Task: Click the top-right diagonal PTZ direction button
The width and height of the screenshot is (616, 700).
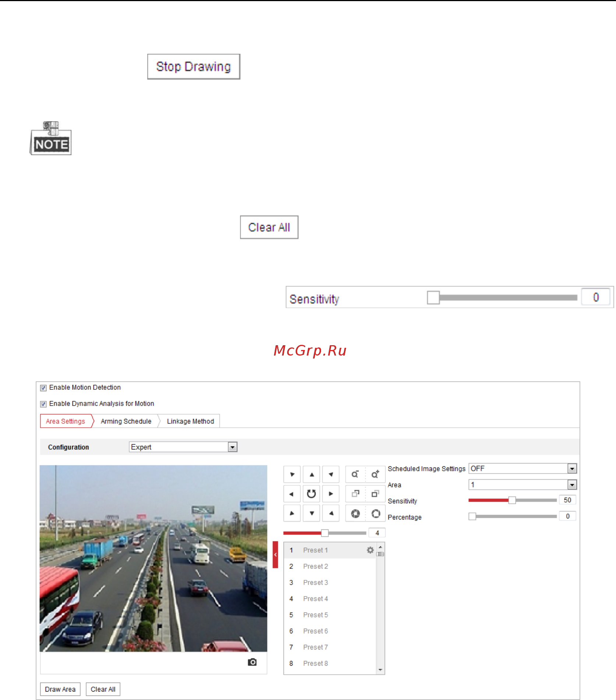Action: click(x=331, y=475)
